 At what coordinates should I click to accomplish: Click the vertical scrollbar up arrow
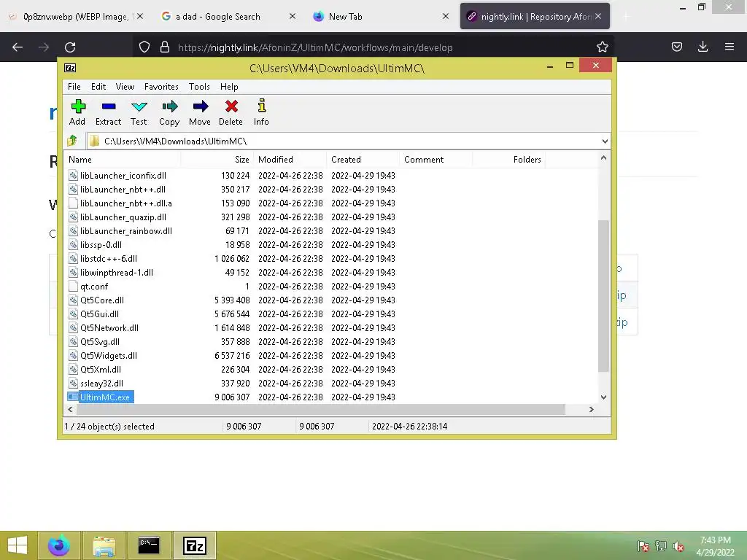pos(603,157)
